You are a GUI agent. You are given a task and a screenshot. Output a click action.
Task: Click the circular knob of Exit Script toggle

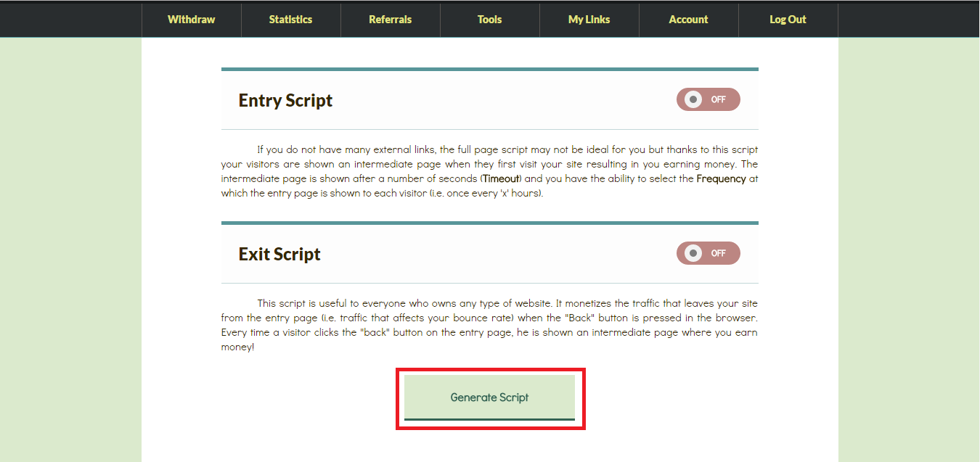[694, 253]
